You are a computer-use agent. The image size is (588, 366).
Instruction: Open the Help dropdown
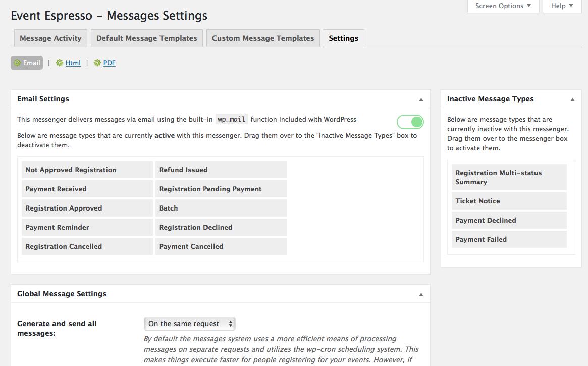point(562,6)
